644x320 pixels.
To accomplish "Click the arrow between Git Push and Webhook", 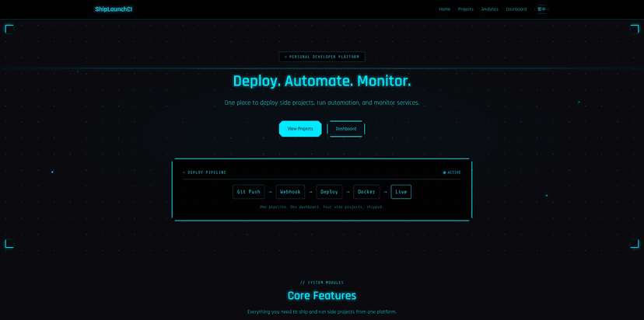I will pyautogui.click(x=270, y=192).
